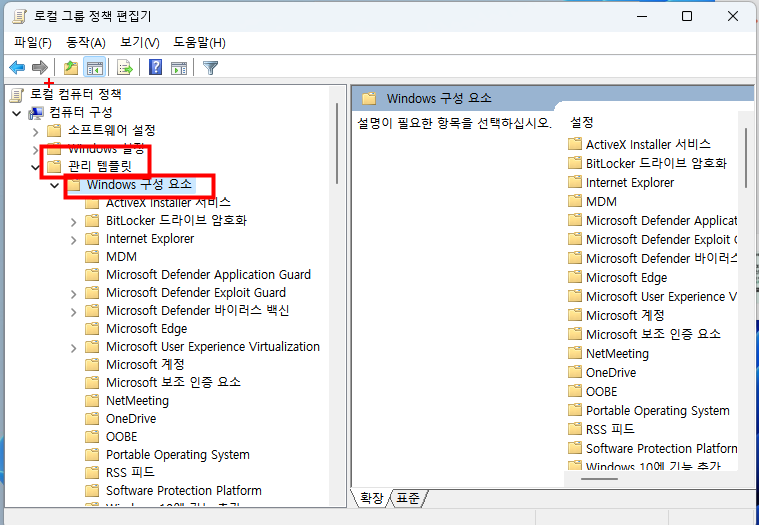Click the 설정 column header

point(582,122)
